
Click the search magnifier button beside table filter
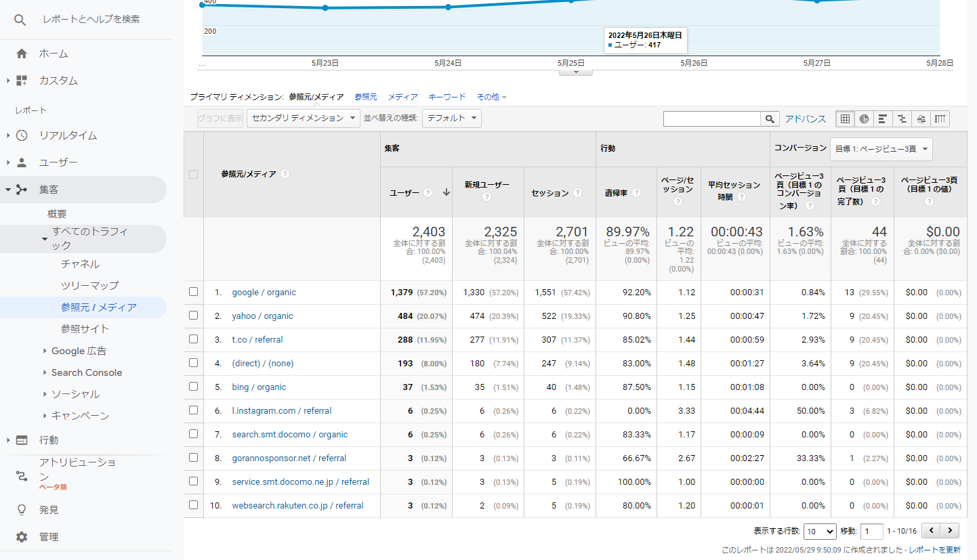[770, 119]
